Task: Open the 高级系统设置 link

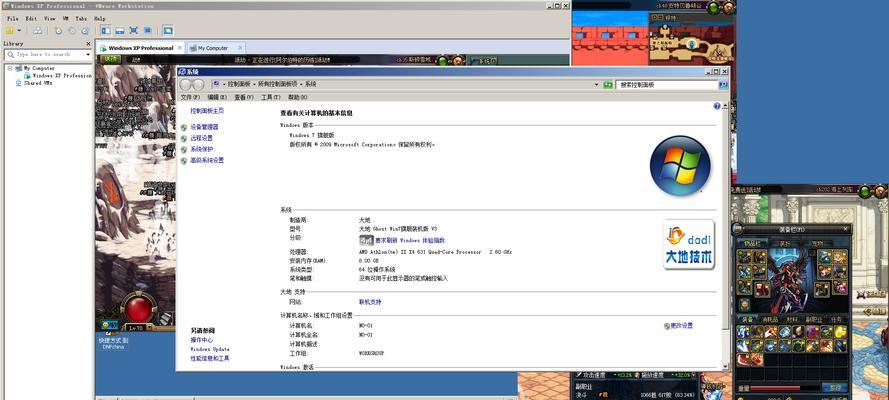Action: click(x=207, y=161)
